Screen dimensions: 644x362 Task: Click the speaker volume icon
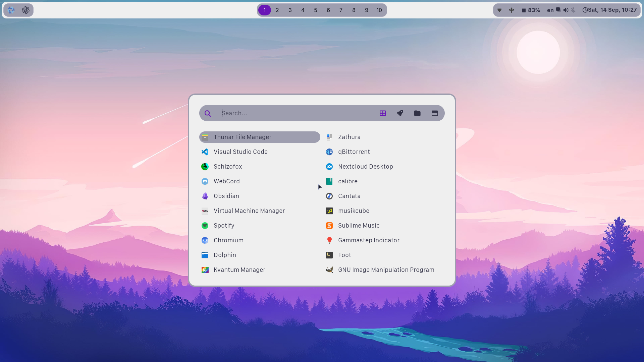coord(566,10)
